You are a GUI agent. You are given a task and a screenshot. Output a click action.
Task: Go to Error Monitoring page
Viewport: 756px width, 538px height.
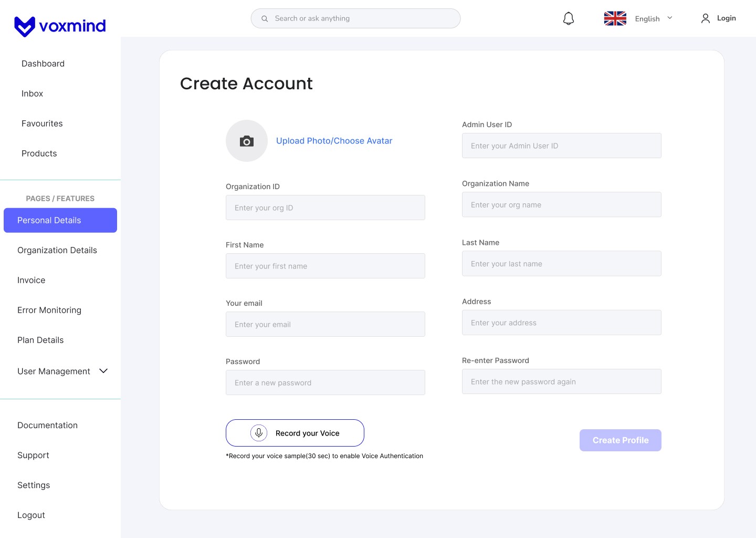point(49,310)
